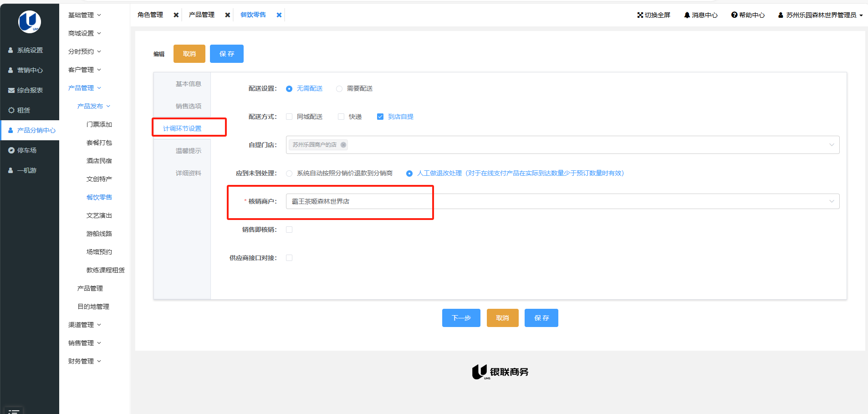Switch to the 销售选项 step tab
The image size is (868, 414).
[189, 106]
